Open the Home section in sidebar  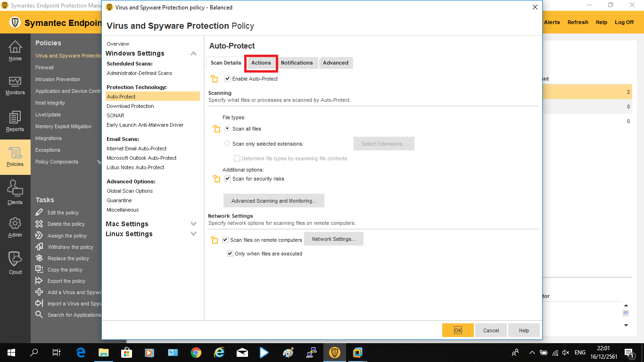coord(15,51)
